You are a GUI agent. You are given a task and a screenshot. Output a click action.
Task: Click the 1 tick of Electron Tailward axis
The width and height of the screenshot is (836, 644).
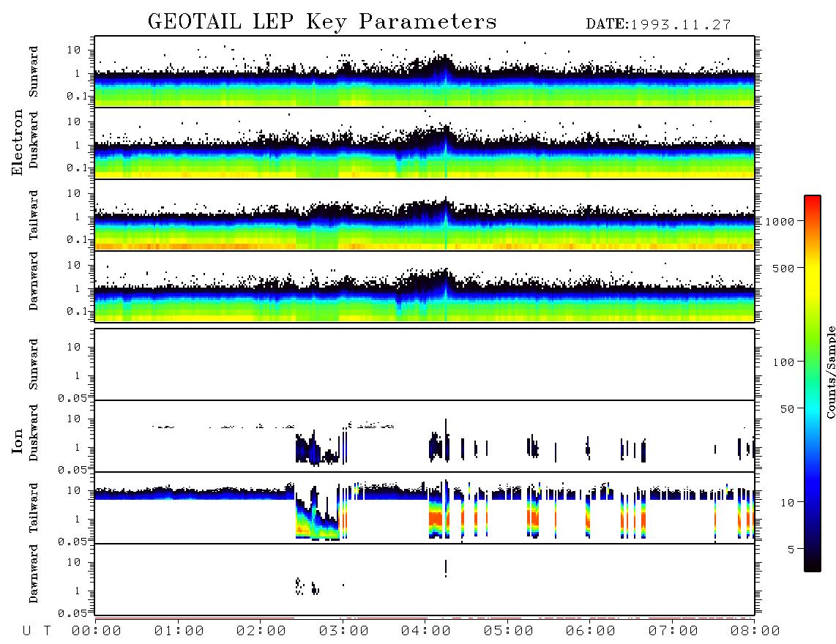pos(78,217)
